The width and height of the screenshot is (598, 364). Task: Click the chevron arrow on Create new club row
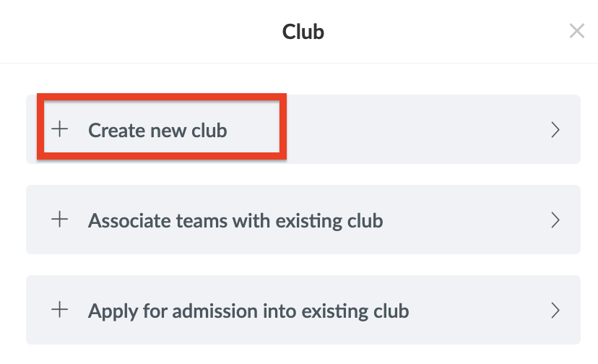(555, 130)
